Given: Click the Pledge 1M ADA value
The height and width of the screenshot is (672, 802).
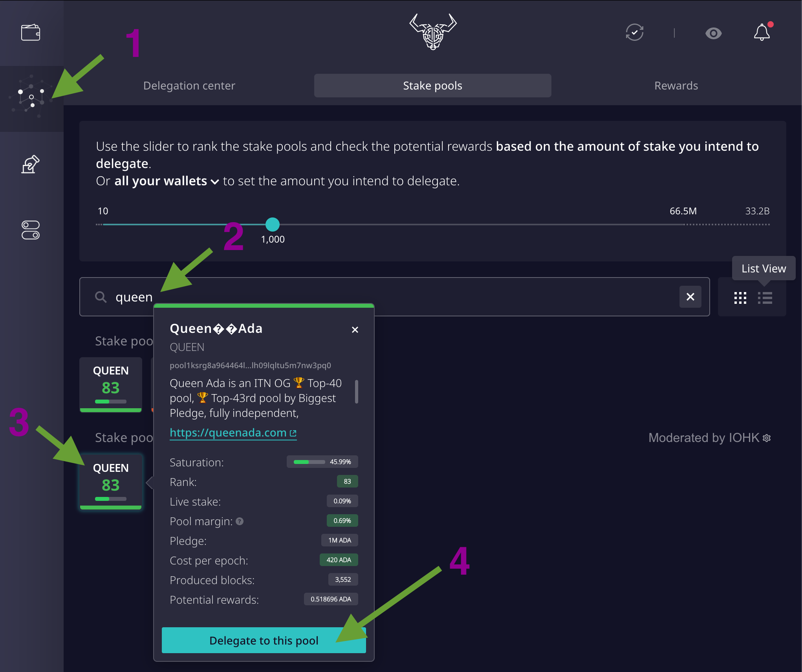Looking at the screenshot, I should 340,540.
